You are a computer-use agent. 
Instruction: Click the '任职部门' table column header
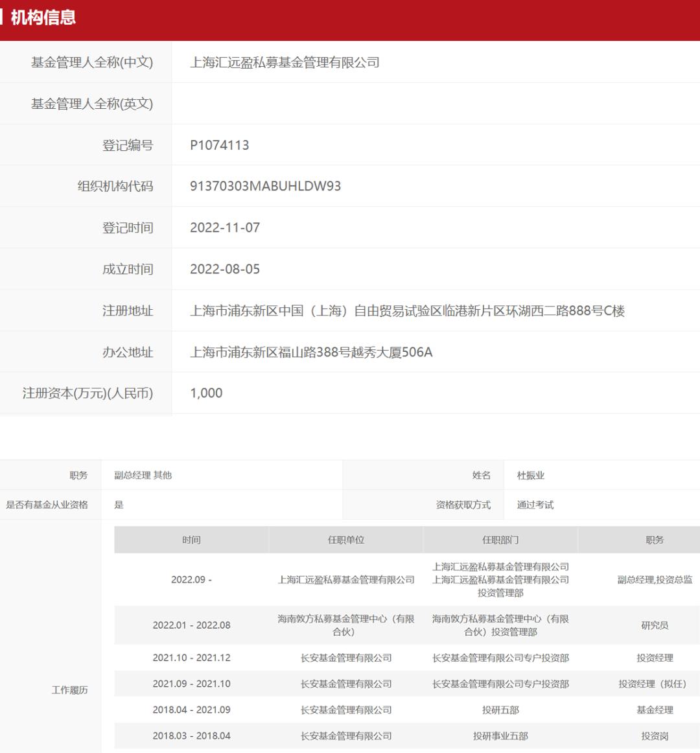tap(500, 540)
